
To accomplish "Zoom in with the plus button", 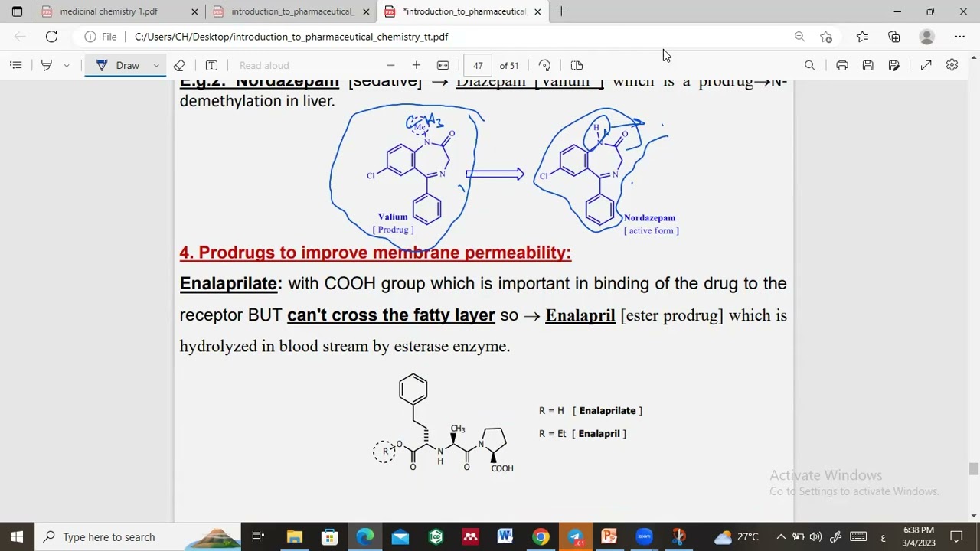I will tap(416, 65).
